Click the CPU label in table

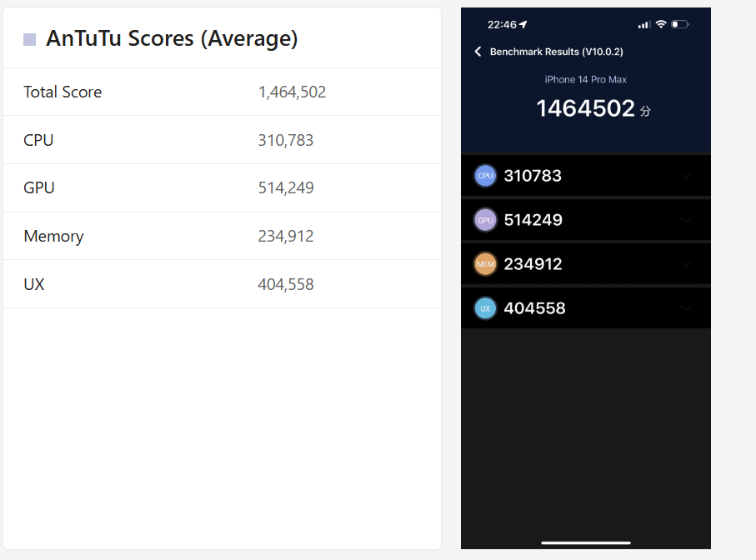[38, 140]
